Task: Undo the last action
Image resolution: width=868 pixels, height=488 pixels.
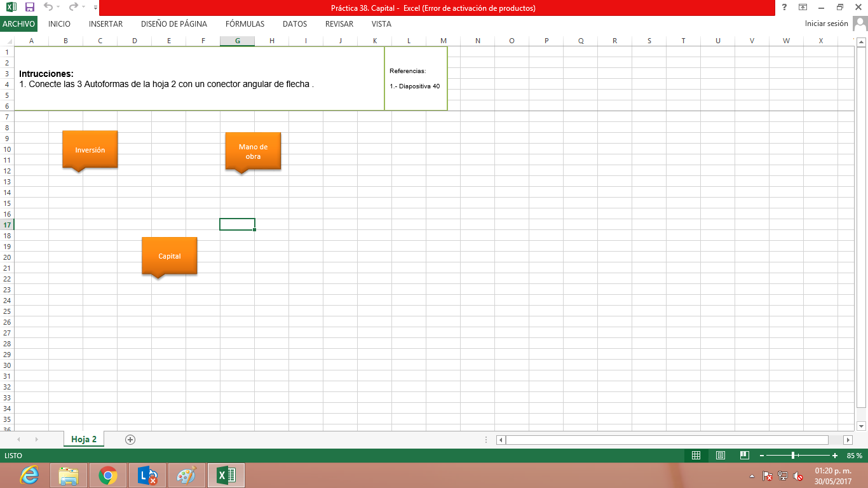Action: click(48, 8)
